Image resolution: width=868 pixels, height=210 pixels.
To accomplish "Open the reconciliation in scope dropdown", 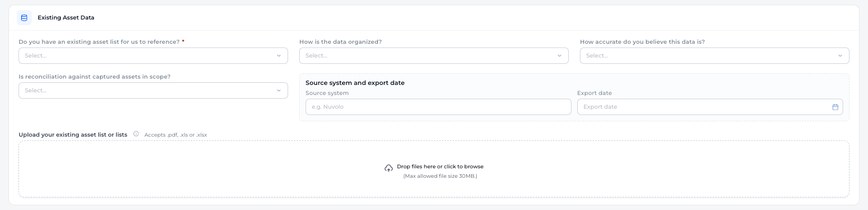I will click(x=153, y=90).
